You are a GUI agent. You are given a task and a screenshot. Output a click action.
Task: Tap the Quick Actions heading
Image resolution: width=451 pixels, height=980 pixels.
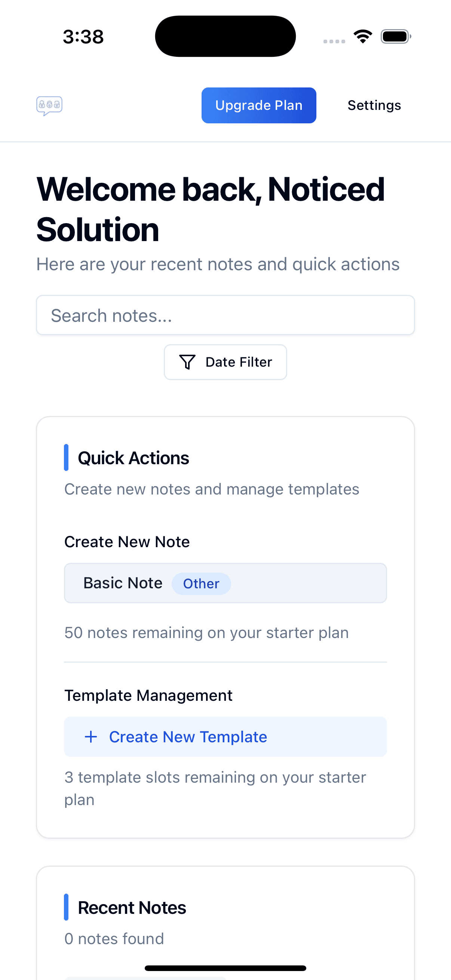point(133,457)
